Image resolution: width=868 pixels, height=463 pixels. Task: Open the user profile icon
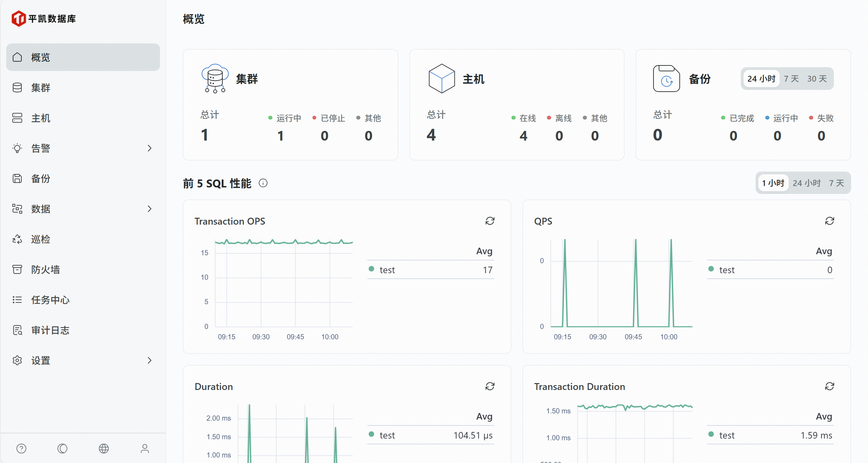pos(144,448)
